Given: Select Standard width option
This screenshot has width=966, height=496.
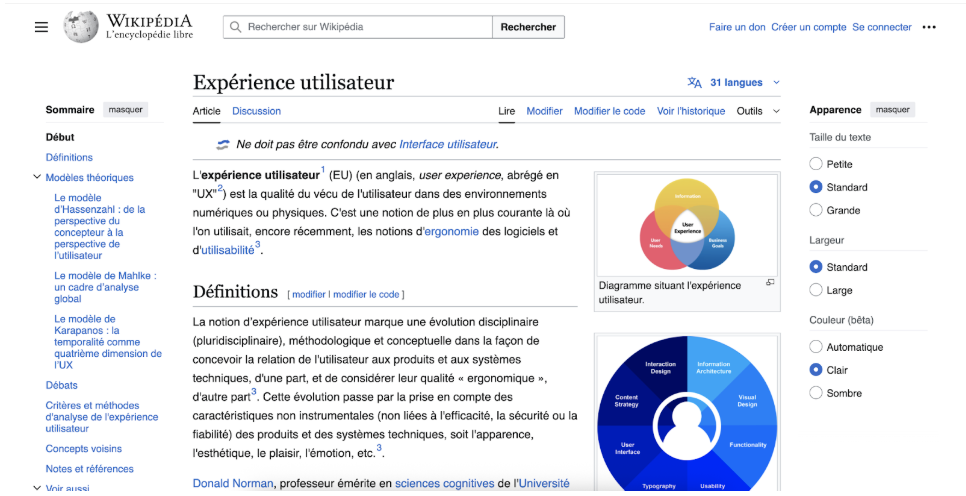Looking at the screenshot, I should [816, 267].
